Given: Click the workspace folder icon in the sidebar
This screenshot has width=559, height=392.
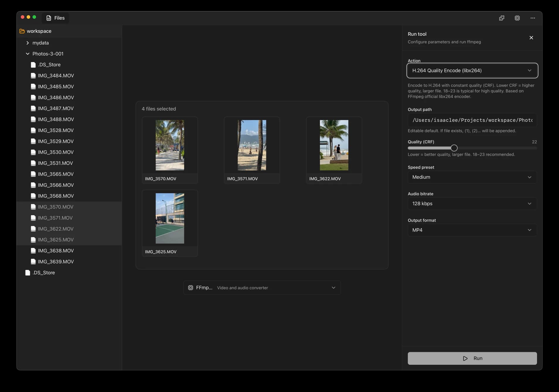Looking at the screenshot, I should (x=22, y=31).
